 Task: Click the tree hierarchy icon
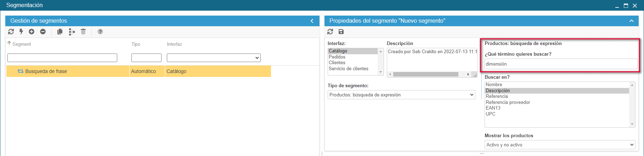click(x=72, y=32)
